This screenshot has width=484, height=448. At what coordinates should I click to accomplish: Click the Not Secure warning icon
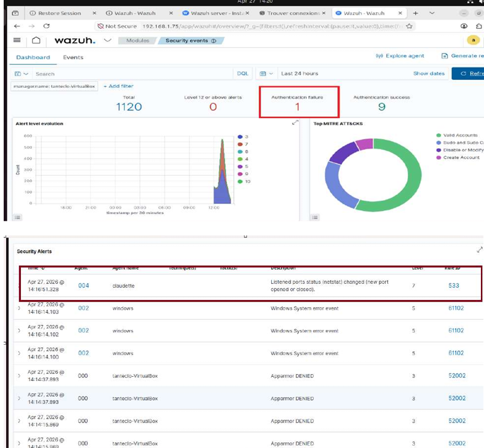click(100, 26)
